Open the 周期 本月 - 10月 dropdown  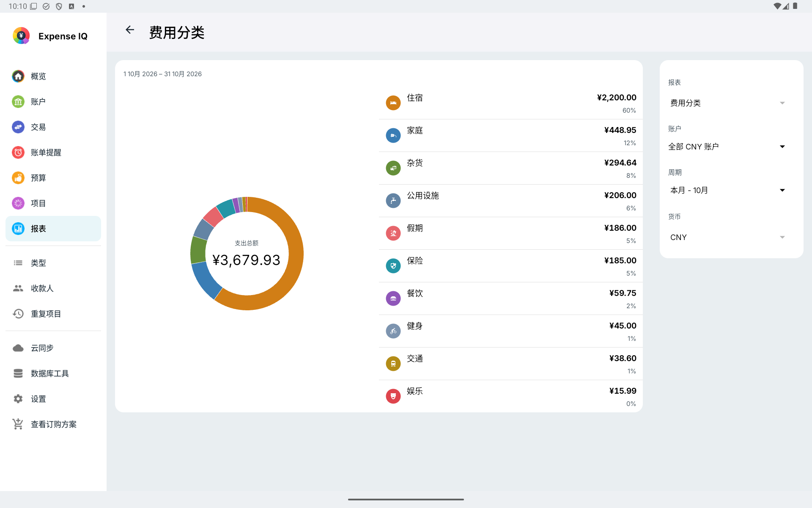[728, 190]
